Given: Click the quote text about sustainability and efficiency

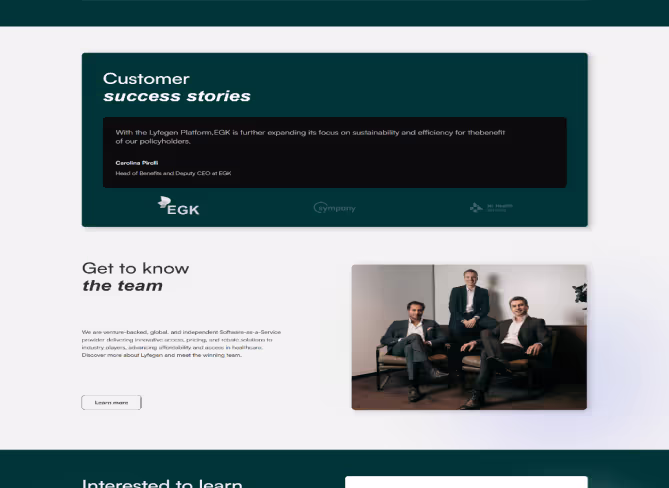Looking at the screenshot, I should tap(310, 137).
